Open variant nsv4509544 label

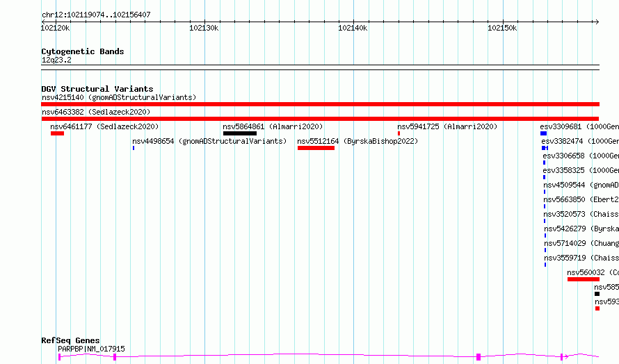click(581, 185)
